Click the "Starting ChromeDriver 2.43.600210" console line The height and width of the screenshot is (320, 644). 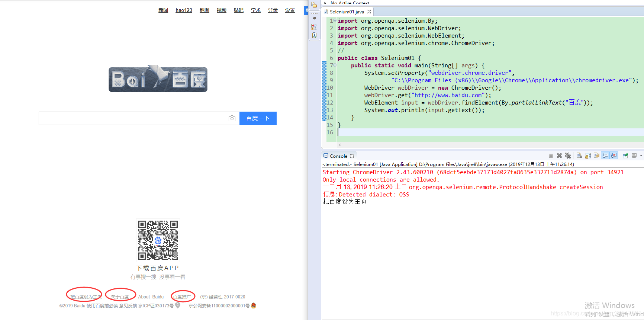[x=473, y=172]
